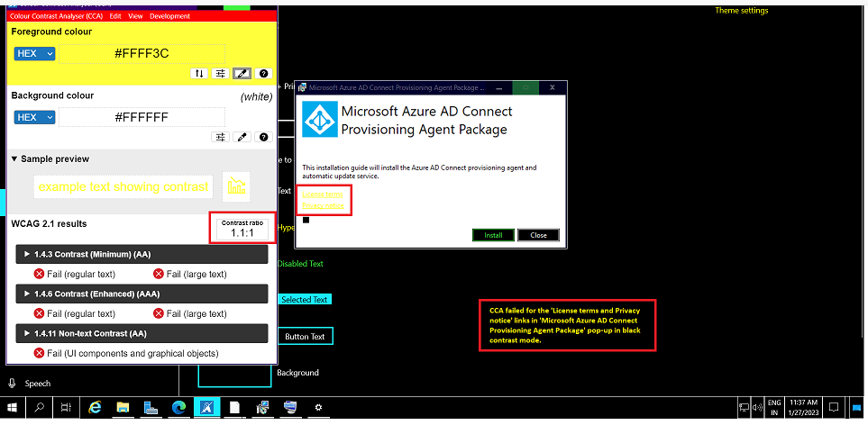Switch to the Colour Contrast Analyser taskbar icon
868x425 pixels.
(206, 408)
